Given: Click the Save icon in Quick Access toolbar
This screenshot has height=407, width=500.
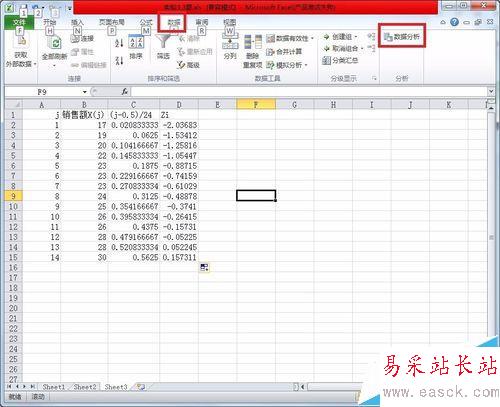Looking at the screenshot, I should tap(23, 8).
